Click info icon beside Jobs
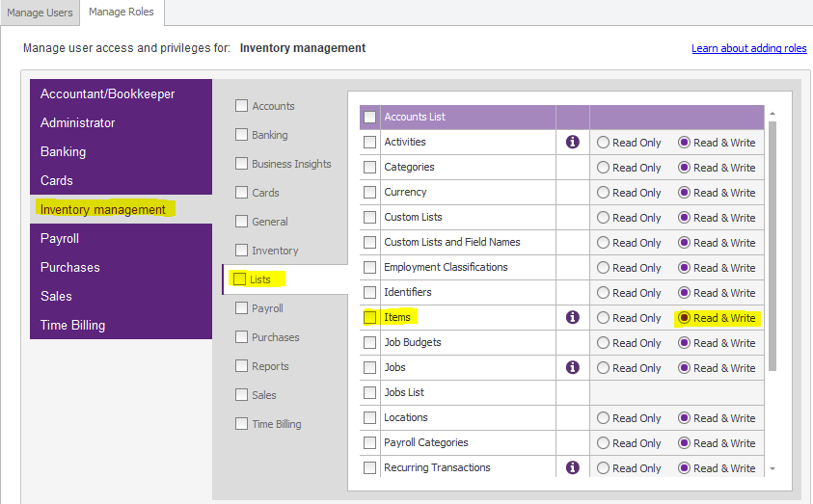The width and height of the screenshot is (813, 504). (572, 367)
